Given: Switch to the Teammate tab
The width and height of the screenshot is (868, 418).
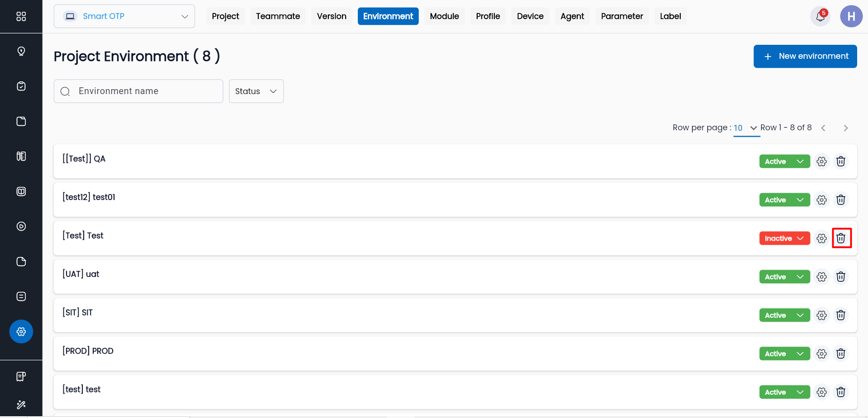Looking at the screenshot, I should [278, 16].
